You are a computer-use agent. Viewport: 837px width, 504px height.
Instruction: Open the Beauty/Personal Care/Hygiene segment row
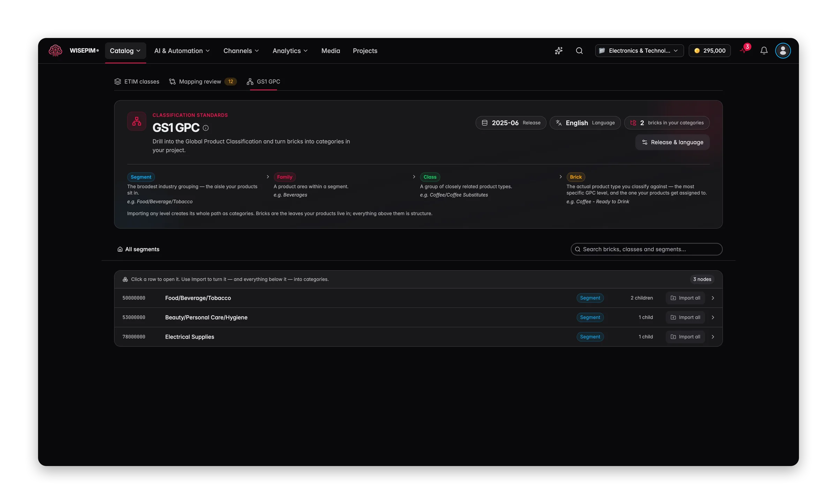coord(418,317)
